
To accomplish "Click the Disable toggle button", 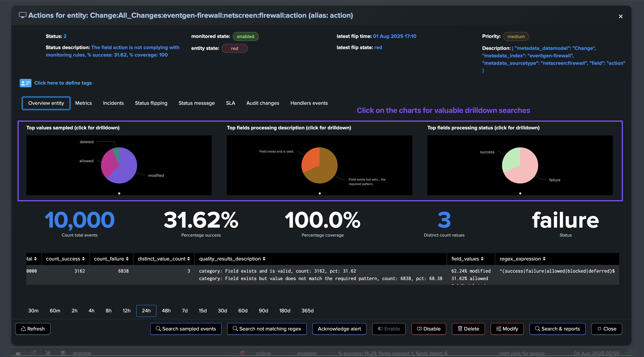I will click(429, 329).
